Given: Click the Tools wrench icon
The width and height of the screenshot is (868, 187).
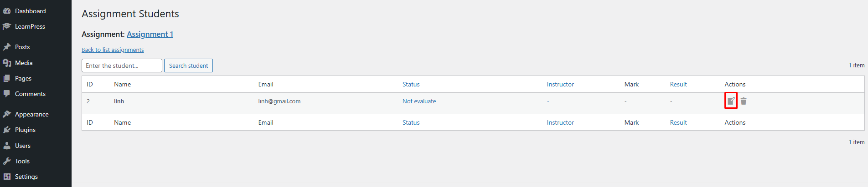Looking at the screenshot, I should coord(7,161).
